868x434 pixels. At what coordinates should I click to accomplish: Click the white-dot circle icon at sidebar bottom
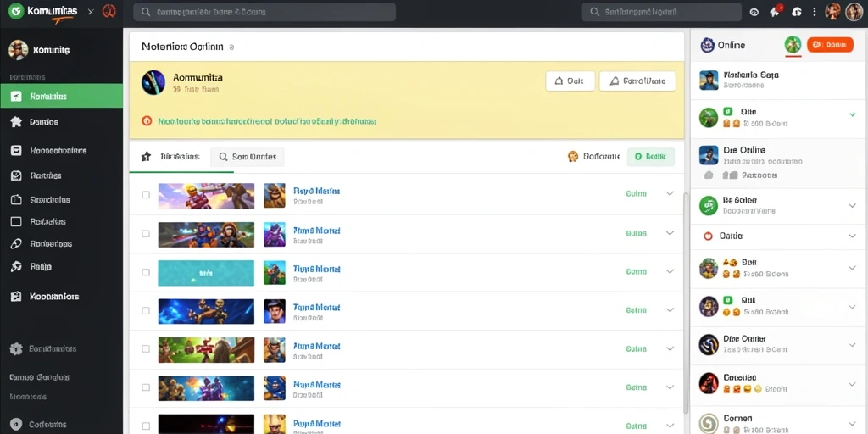(16, 425)
